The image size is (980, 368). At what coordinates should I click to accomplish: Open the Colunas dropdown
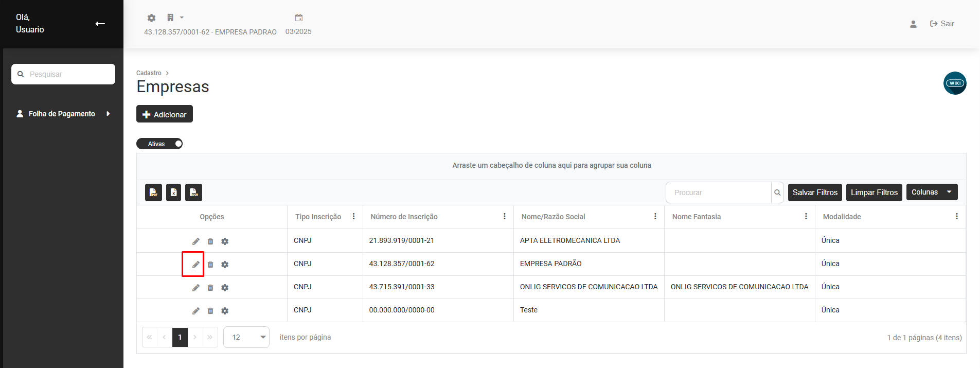(932, 192)
